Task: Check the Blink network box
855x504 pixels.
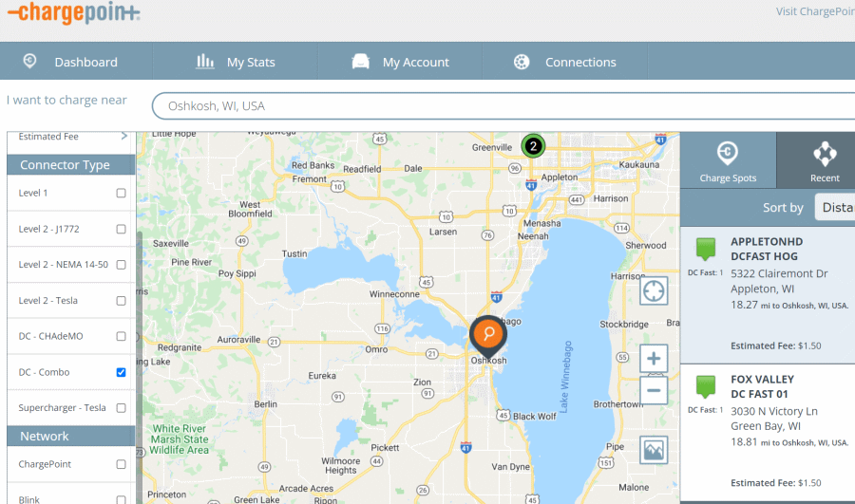Action: (121, 499)
